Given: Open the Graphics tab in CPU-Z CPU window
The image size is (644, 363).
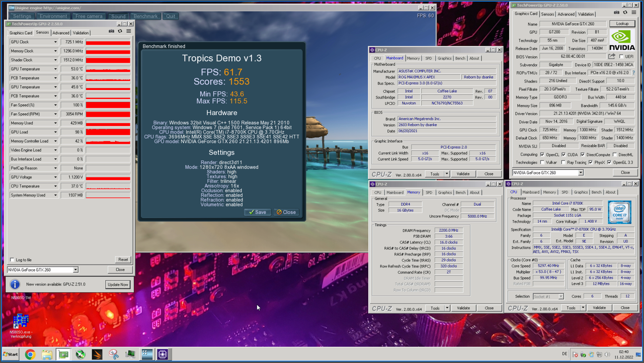Looking at the screenshot, I should coord(581,192).
